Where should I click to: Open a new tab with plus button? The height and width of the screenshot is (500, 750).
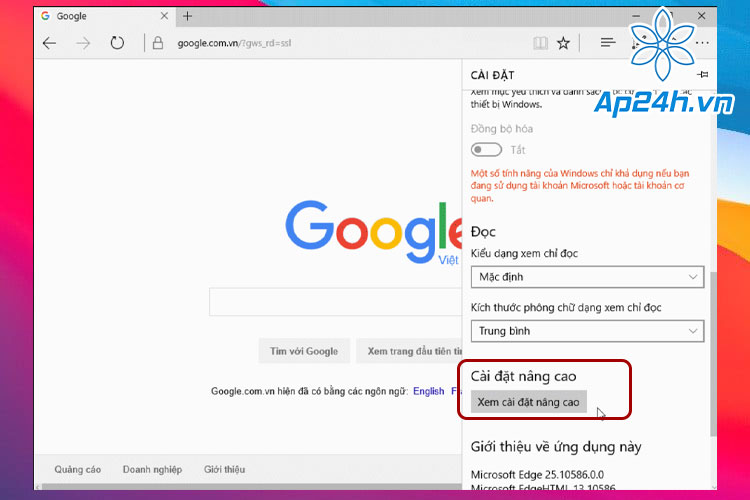pyautogui.click(x=188, y=16)
